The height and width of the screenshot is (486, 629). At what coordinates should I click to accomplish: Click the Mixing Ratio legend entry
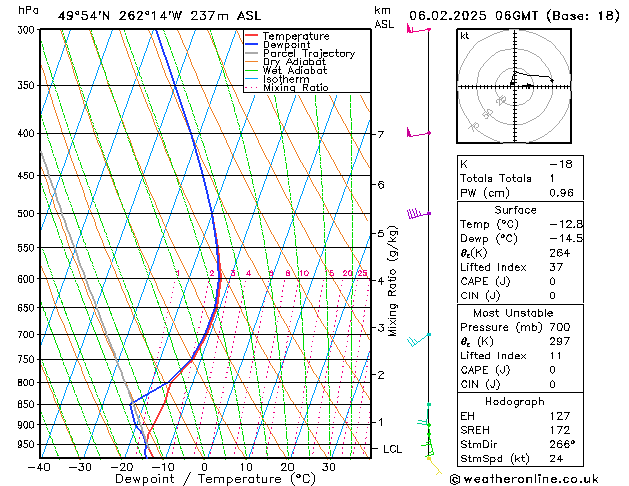296,87
